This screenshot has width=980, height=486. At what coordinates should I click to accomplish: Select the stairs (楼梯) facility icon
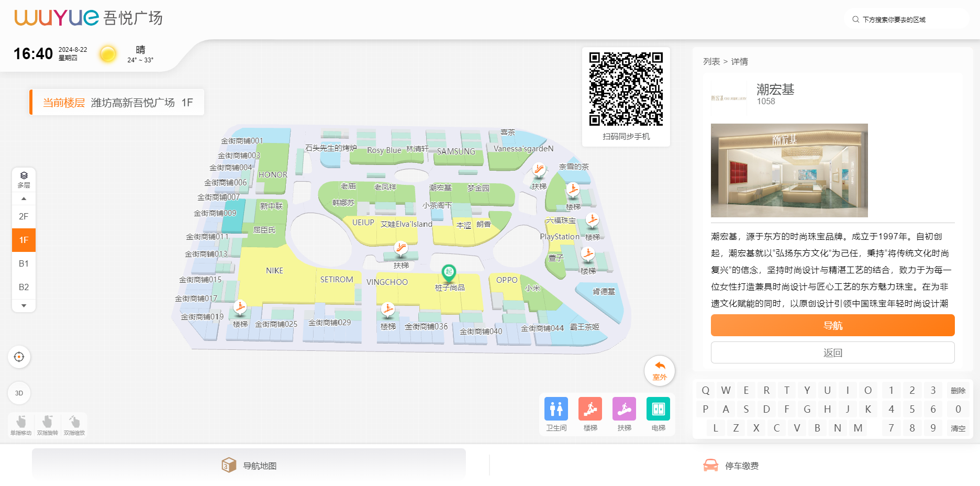tap(590, 409)
